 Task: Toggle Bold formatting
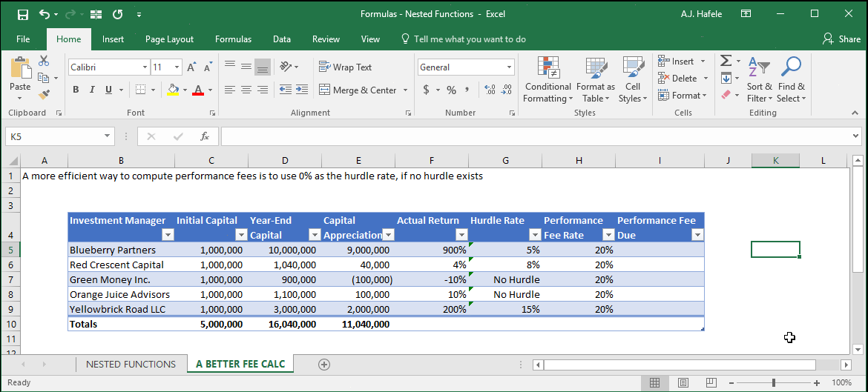(x=76, y=90)
